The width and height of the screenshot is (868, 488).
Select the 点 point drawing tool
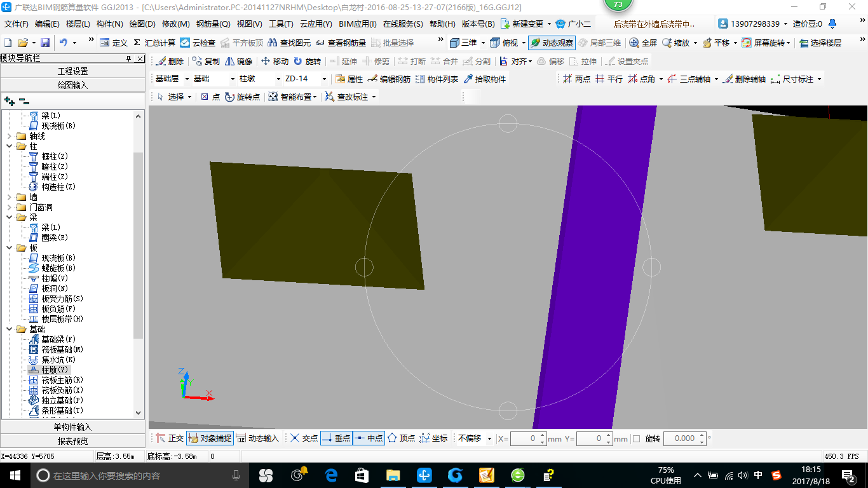[210, 97]
